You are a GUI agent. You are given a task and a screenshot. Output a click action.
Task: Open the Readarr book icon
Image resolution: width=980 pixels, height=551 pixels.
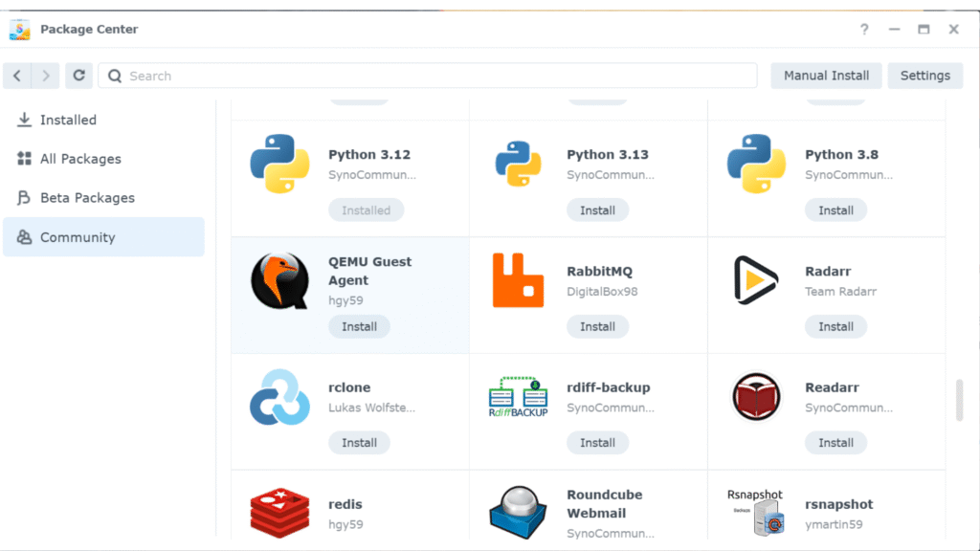coord(756,398)
